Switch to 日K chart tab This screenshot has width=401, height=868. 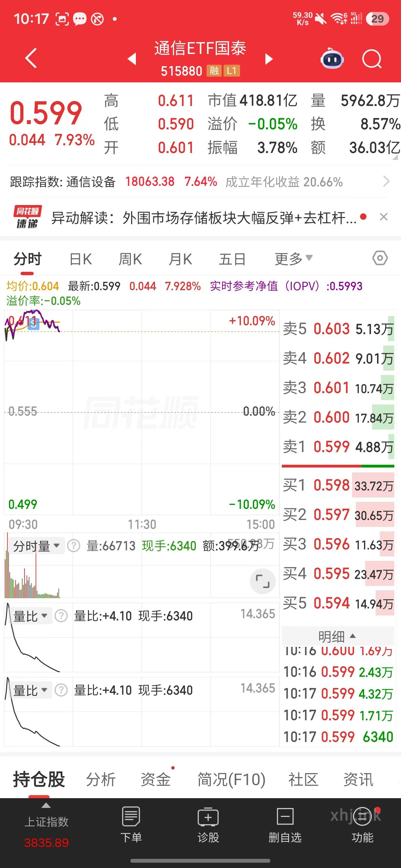[x=80, y=259]
